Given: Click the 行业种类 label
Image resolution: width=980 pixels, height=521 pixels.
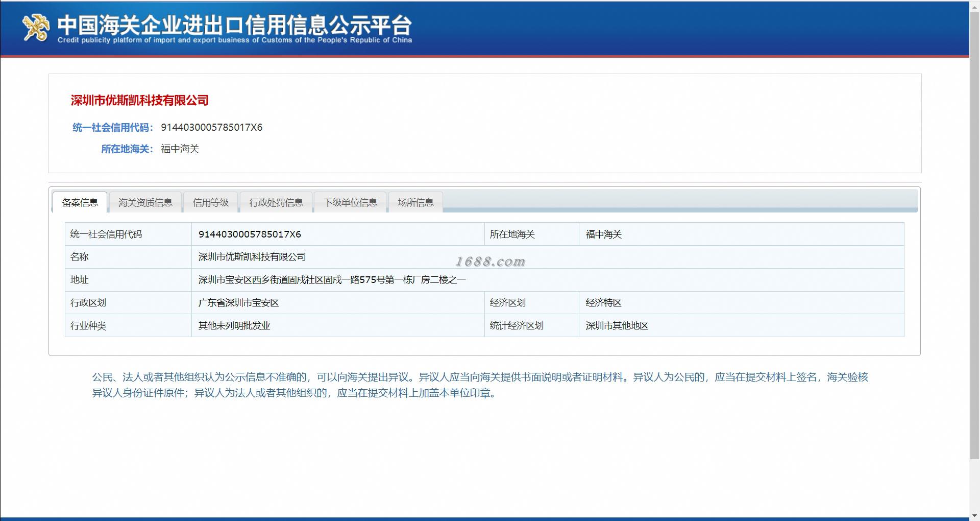Looking at the screenshot, I should click(x=88, y=325).
